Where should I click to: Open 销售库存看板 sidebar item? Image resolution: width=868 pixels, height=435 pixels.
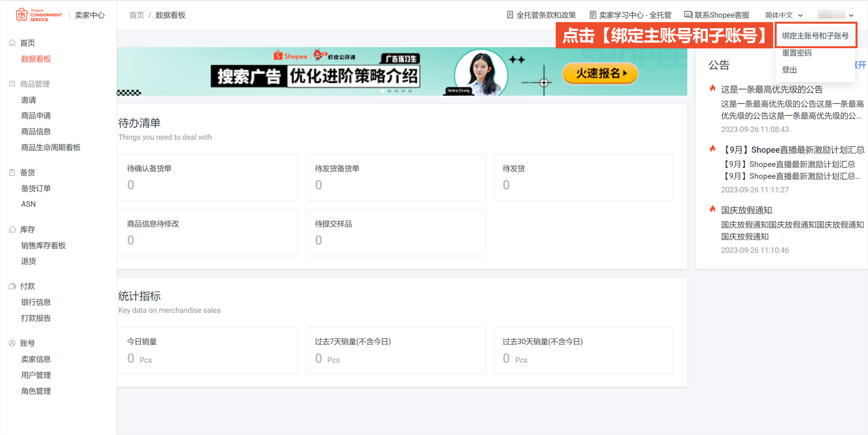pos(43,245)
